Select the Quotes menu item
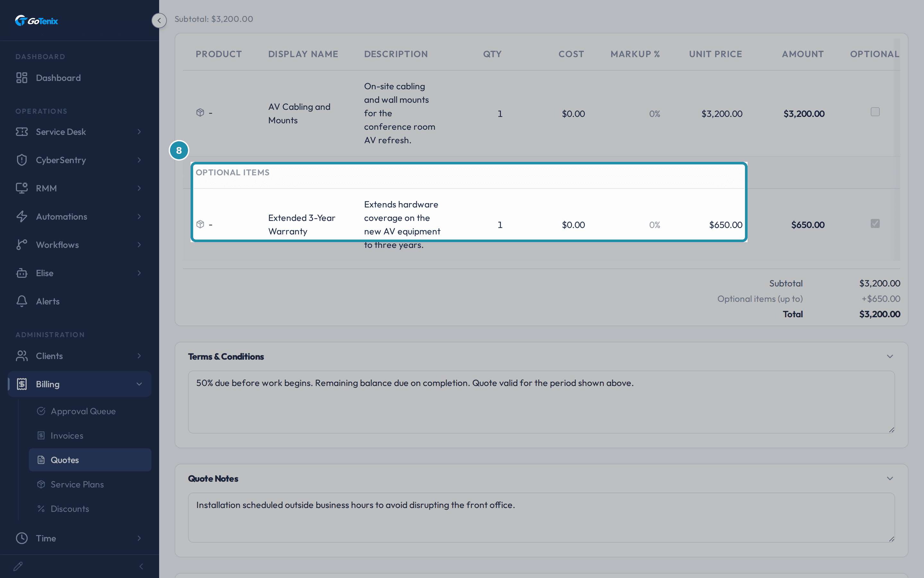 [x=90, y=460]
